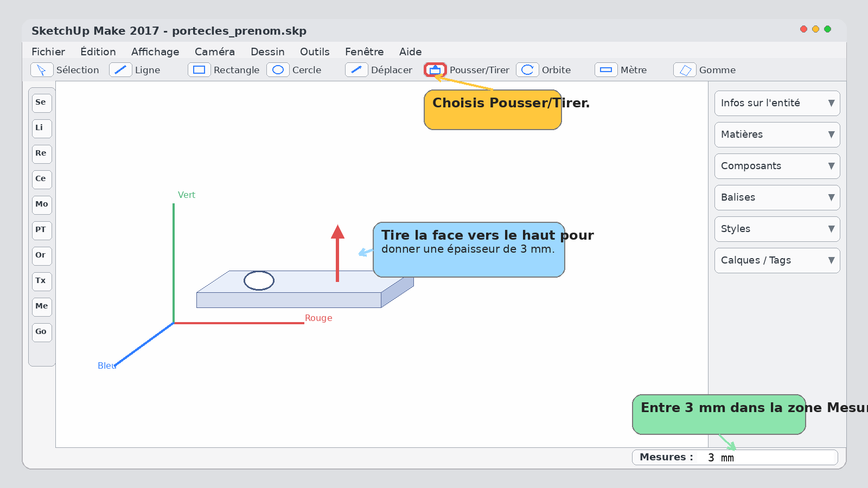Select the Déplacer tool icon

[x=356, y=70]
